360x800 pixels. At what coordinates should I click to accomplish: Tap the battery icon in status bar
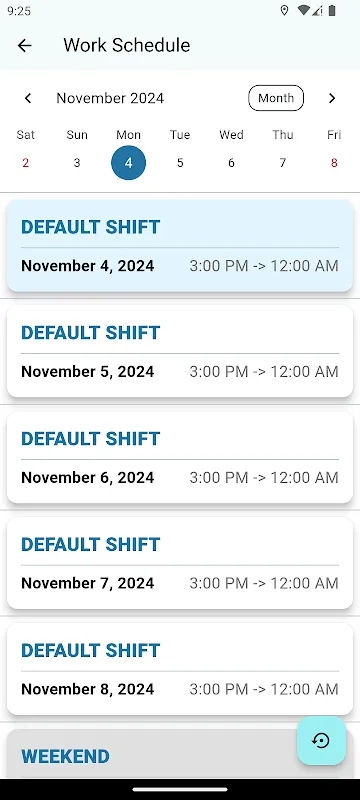pos(332,11)
